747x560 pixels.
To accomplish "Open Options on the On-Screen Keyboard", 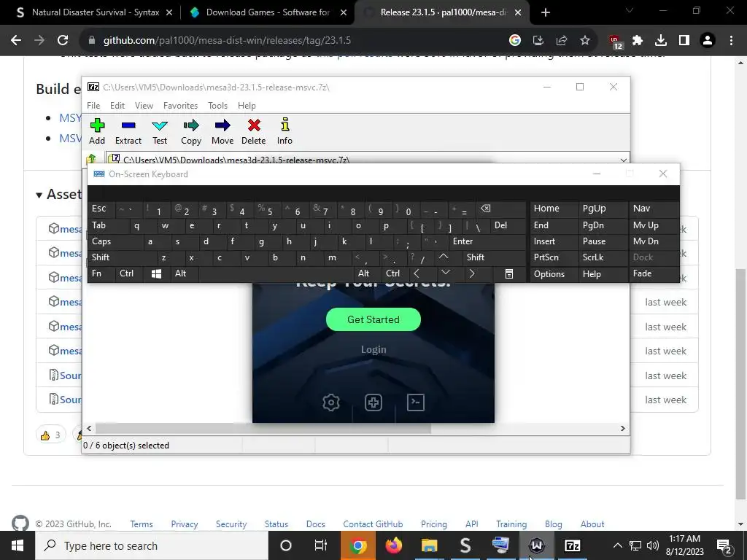I will click(554, 274).
